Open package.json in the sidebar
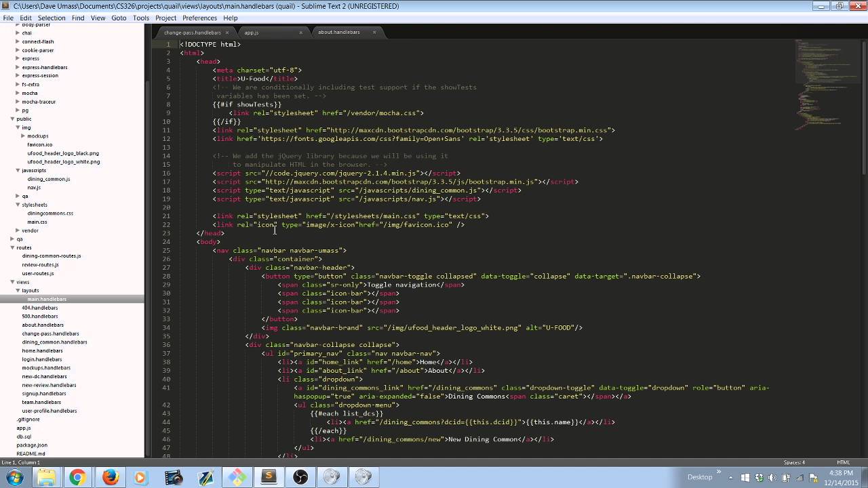This screenshot has height=488, width=868. [32, 445]
